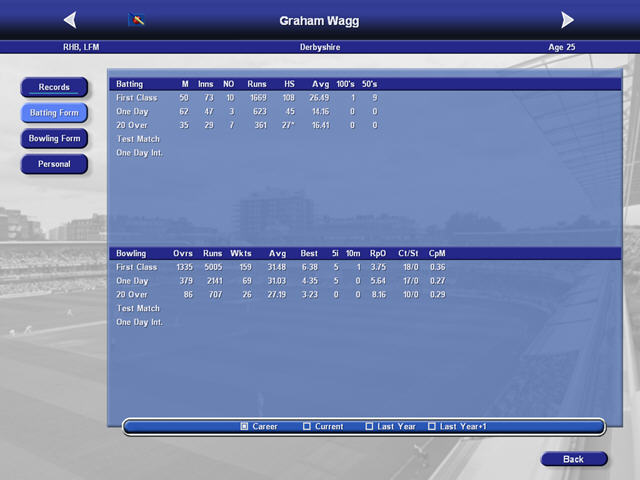This screenshot has width=640, height=480.
Task: Toggle the Last Year+1 checkbox
Action: point(432,427)
